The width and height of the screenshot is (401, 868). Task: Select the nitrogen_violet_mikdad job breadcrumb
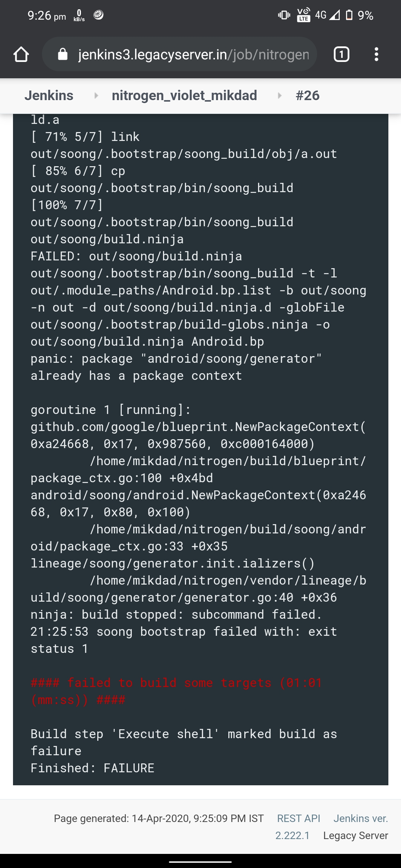(185, 96)
